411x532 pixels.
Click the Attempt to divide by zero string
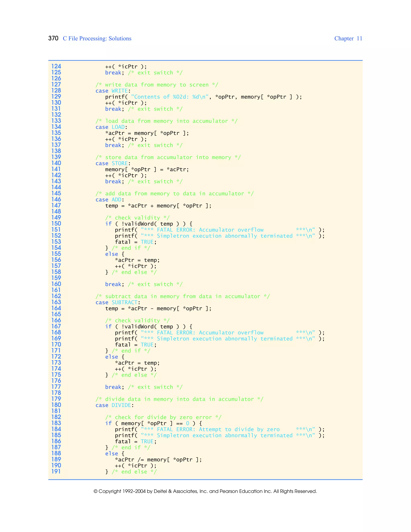[239, 429]
